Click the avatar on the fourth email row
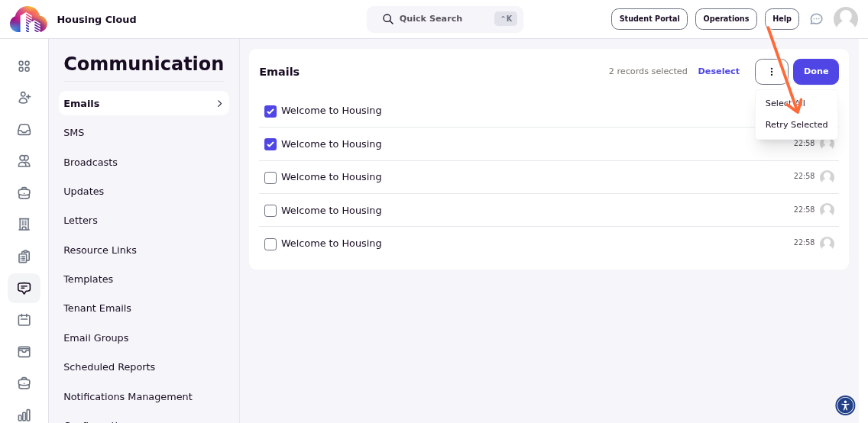868x423 pixels. [827, 210]
